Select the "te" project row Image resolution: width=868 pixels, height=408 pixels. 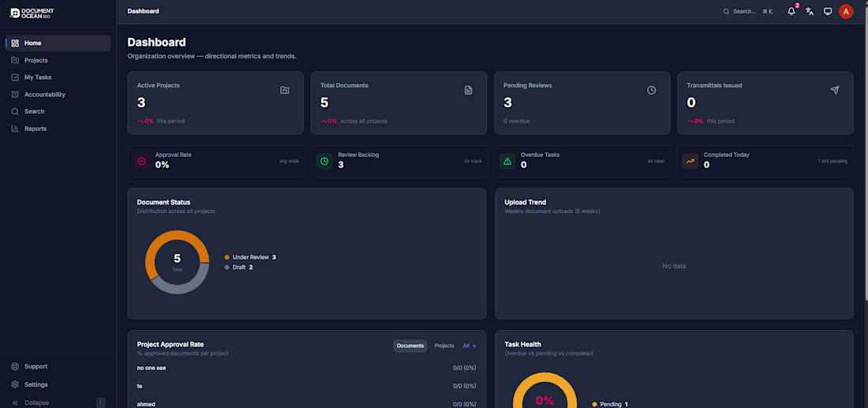(307, 386)
